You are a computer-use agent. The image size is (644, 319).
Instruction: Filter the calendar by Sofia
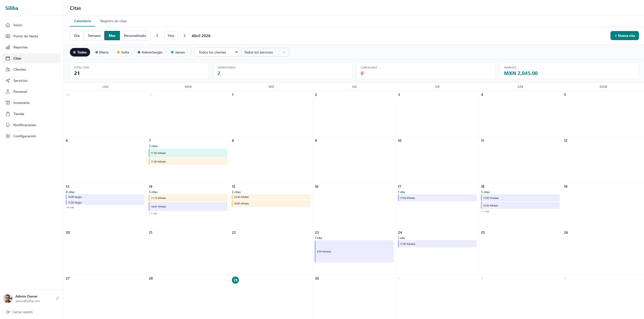(123, 52)
